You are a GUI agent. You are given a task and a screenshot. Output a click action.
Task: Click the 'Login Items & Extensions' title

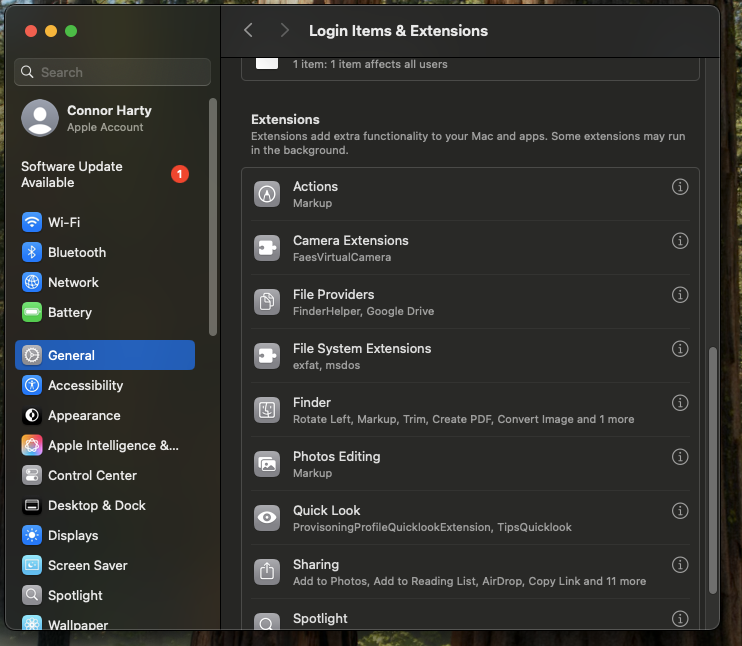click(x=398, y=30)
